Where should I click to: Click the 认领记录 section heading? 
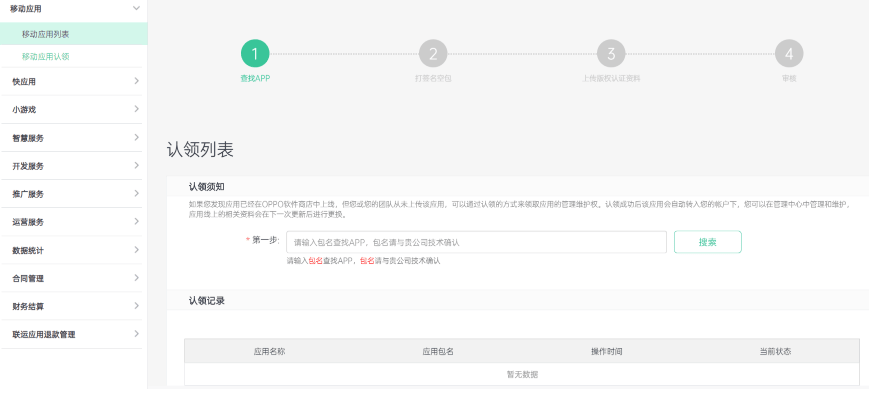point(207,301)
